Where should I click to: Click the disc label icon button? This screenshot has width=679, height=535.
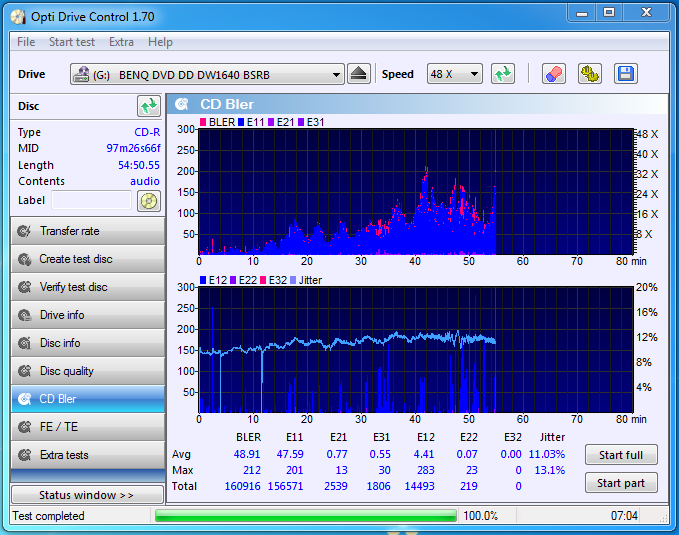(149, 201)
